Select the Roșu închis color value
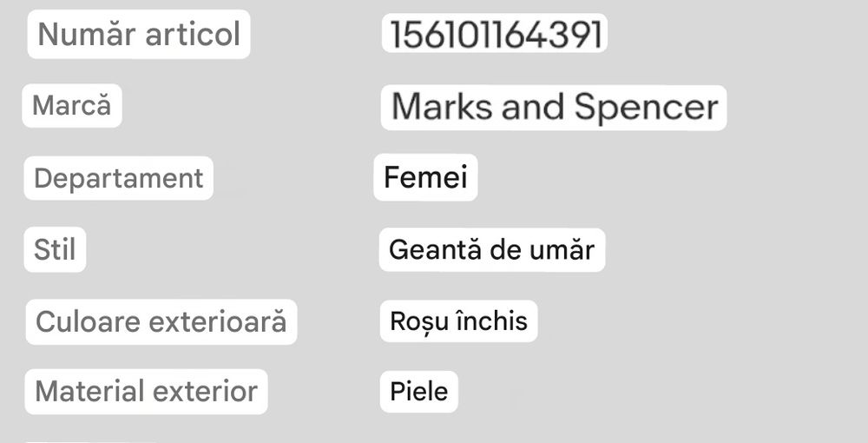Image resolution: width=868 pixels, height=443 pixels. coord(458,321)
